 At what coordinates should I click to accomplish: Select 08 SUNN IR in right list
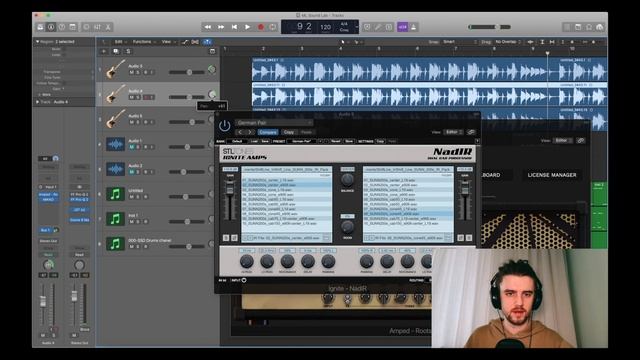[x=408, y=214]
